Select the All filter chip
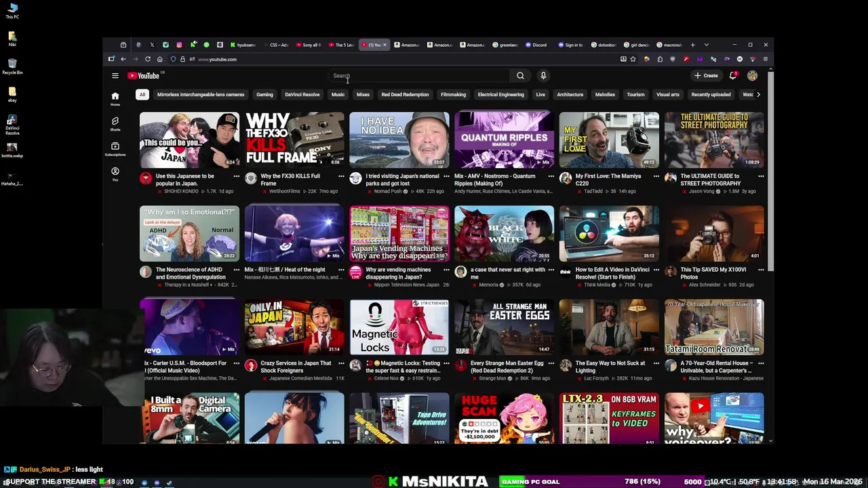This screenshot has width=868, height=488. tap(142, 95)
